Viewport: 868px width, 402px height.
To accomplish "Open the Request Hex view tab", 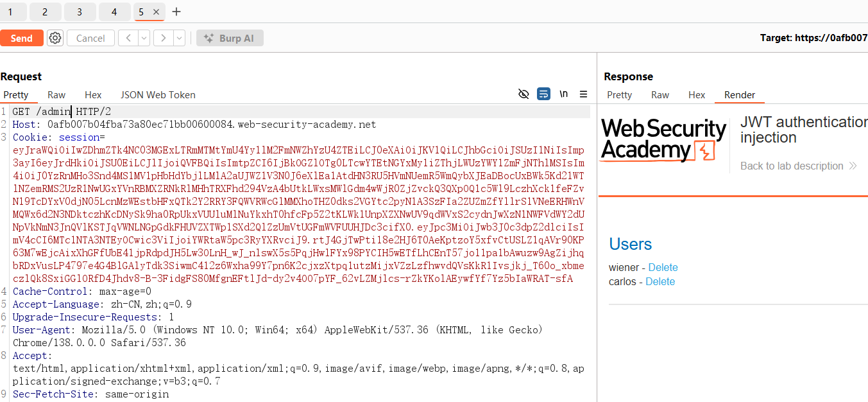I will click(x=93, y=95).
